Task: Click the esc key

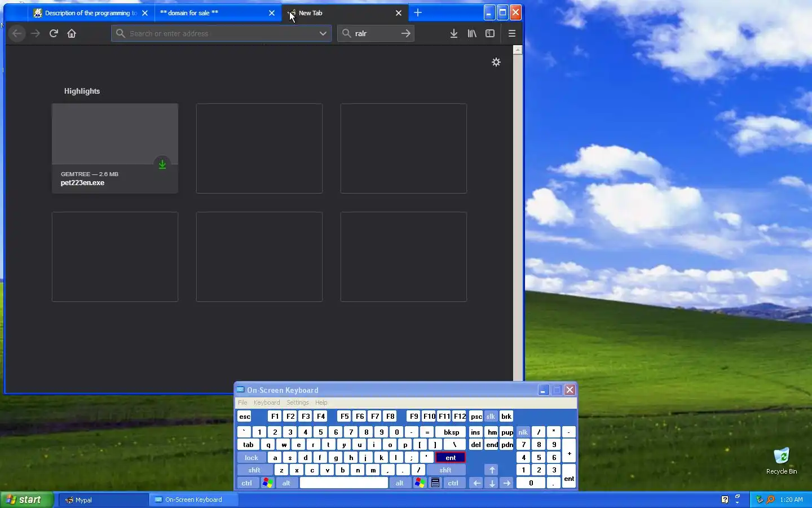Action: pos(245,417)
